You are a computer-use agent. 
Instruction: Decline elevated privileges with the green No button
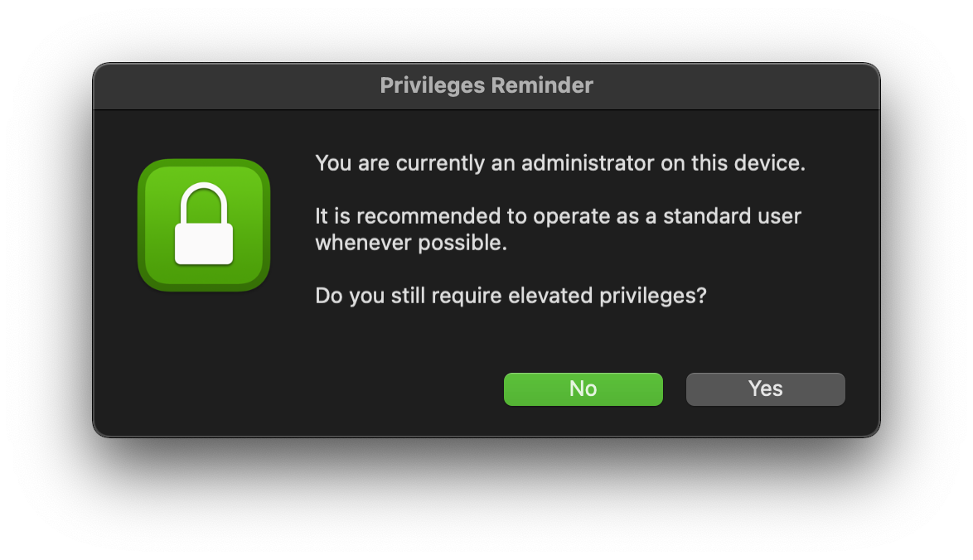coord(583,389)
